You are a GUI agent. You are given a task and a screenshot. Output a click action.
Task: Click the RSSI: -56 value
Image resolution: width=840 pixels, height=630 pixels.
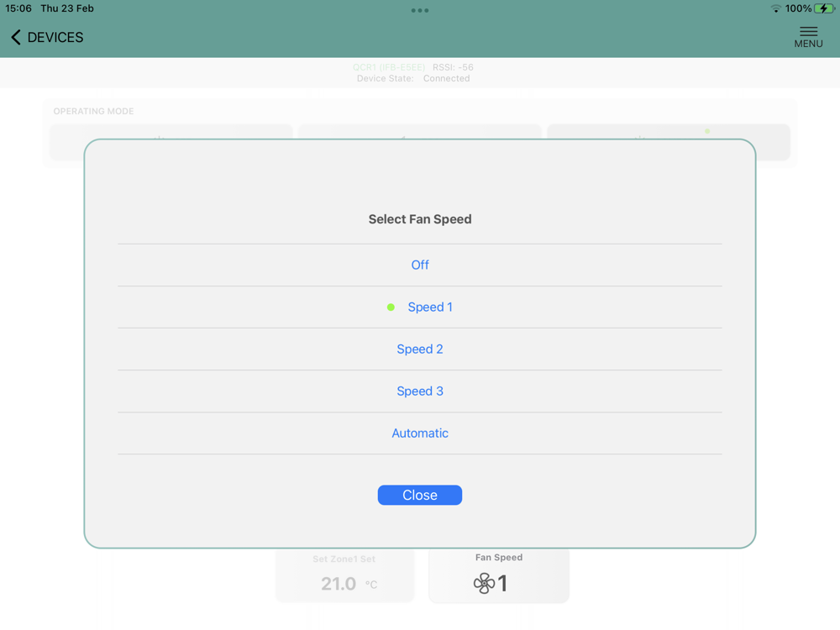[x=454, y=67]
